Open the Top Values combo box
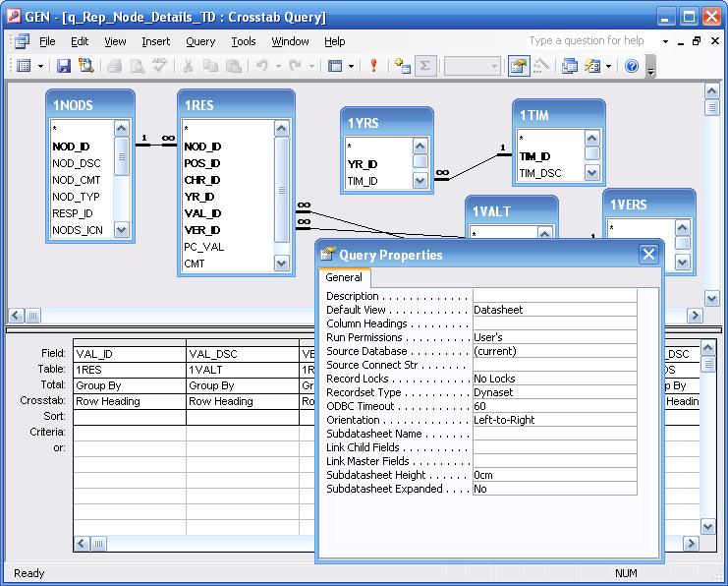Viewport: 728px width, 586px height. coord(473,66)
